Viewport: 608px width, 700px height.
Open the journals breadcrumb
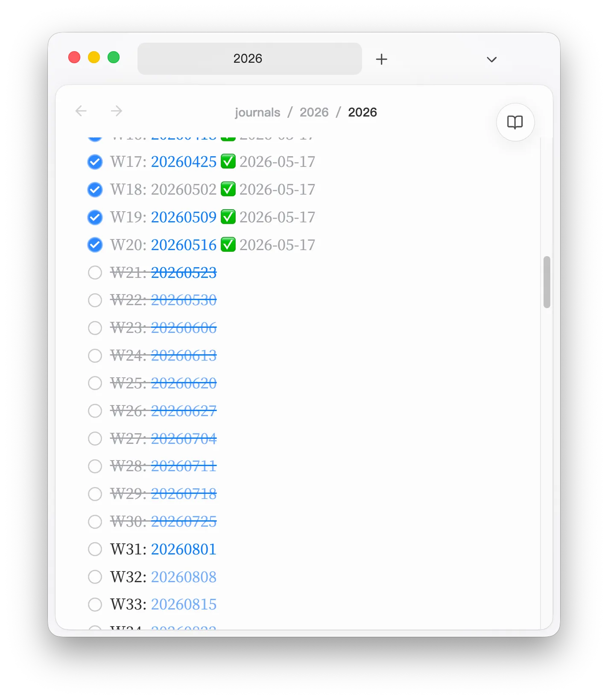(x=257, y=112)
